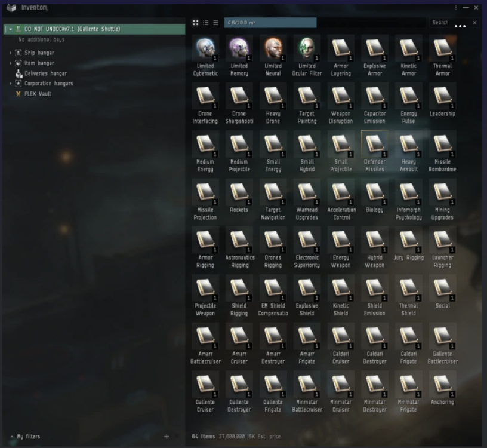This screenshot has width=487, height=448.
Task: Toggle the compact list view mode
Action: point(215,23)
